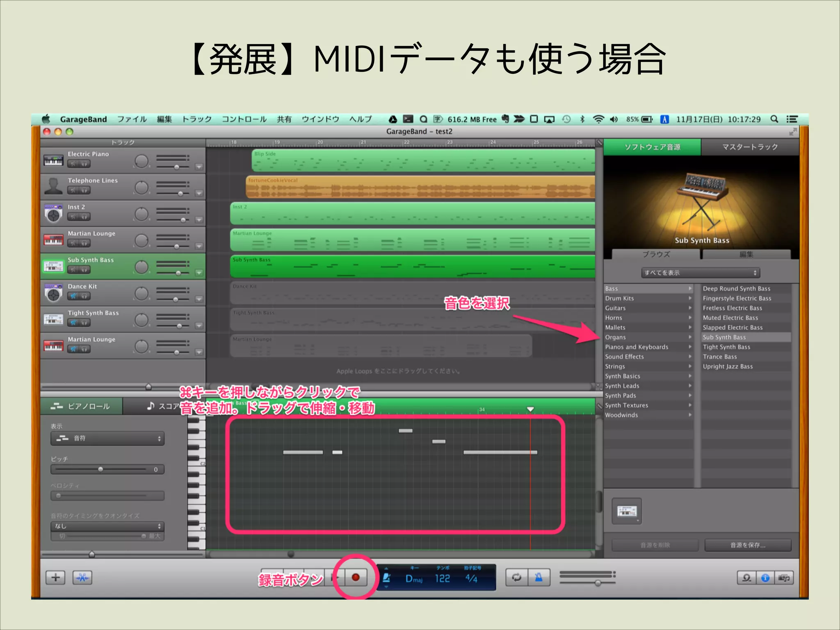Open the ファイル menu
Image resolution: width=840 pixels, height=630 pixels.
pyautogui.click(x=132, y=119)
